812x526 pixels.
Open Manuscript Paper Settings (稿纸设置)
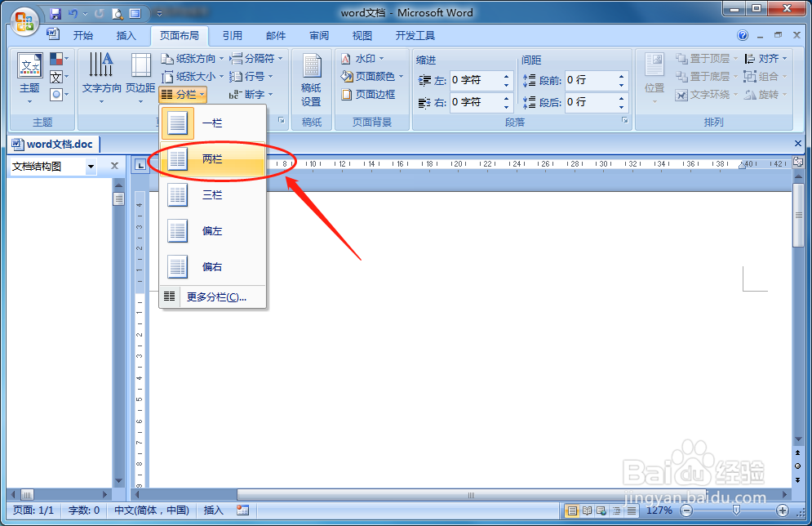(x=311, y=79)
